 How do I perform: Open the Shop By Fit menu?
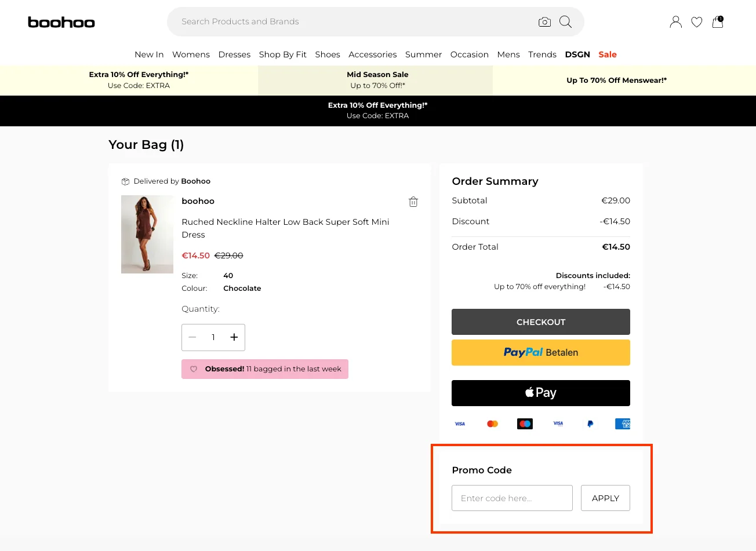tap(283, 54)
